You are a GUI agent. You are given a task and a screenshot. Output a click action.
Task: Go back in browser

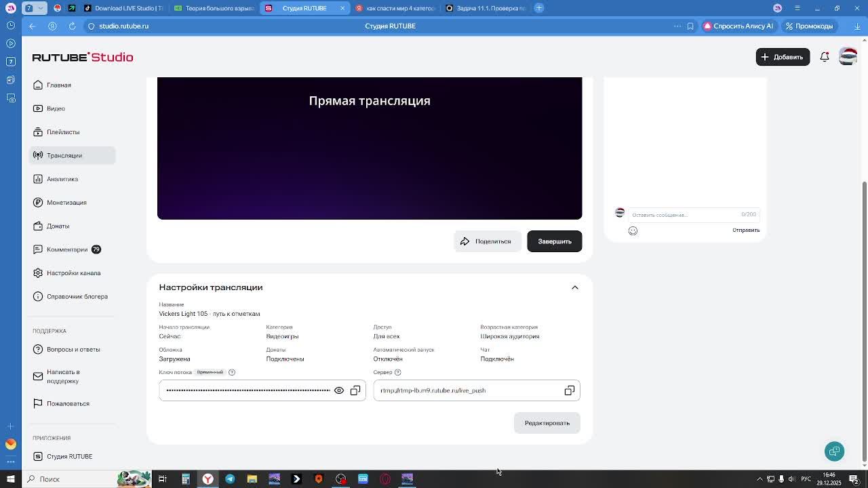pos(32,26)
